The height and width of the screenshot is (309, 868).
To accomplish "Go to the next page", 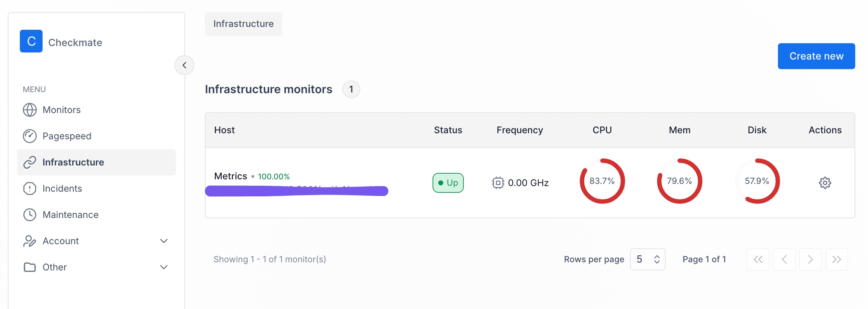I will click(810, 259).
